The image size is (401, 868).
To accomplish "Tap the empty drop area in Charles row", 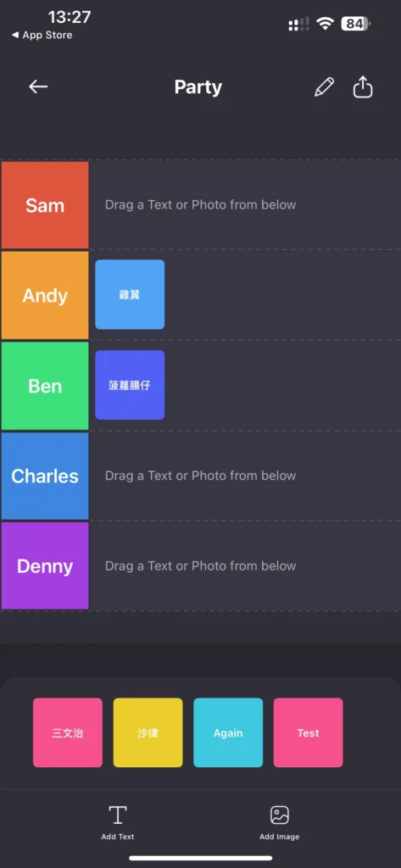I will click(245, 476).
